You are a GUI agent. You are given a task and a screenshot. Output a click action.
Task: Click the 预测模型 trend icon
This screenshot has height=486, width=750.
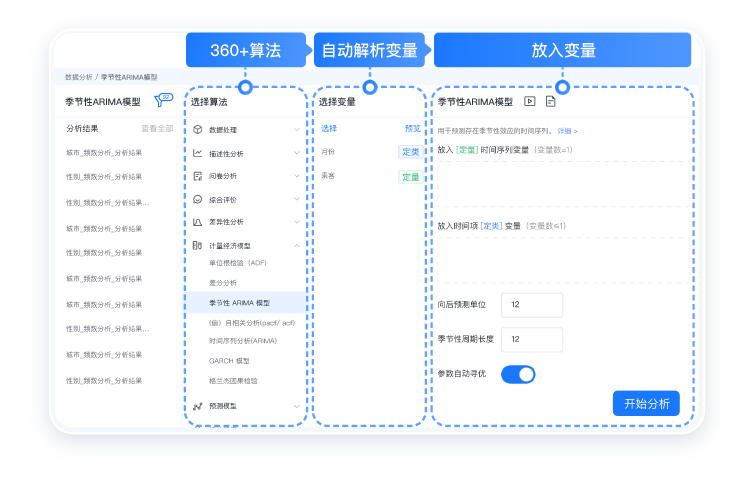point(198,406)
